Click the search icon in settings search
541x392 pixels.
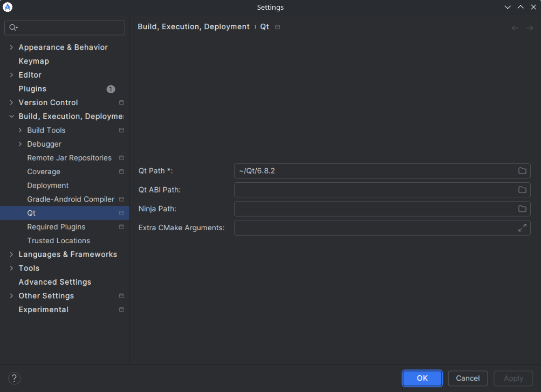tap(13, 27)
